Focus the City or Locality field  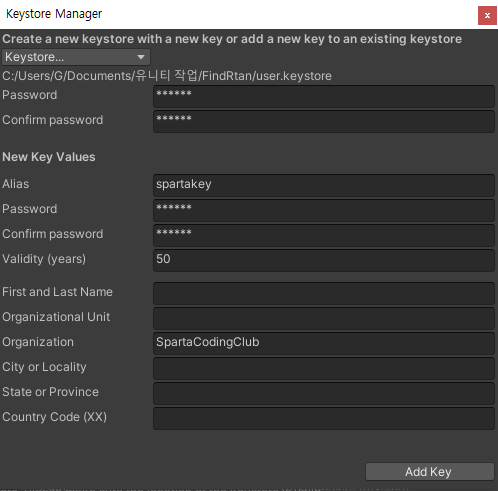(x=324, y=368)
